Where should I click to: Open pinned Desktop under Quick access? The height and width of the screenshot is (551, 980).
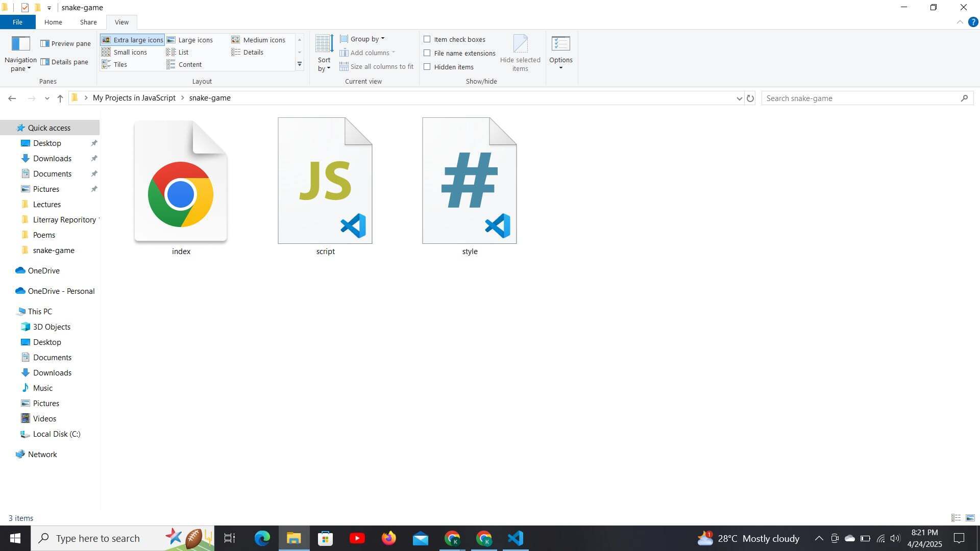point(47,143)
